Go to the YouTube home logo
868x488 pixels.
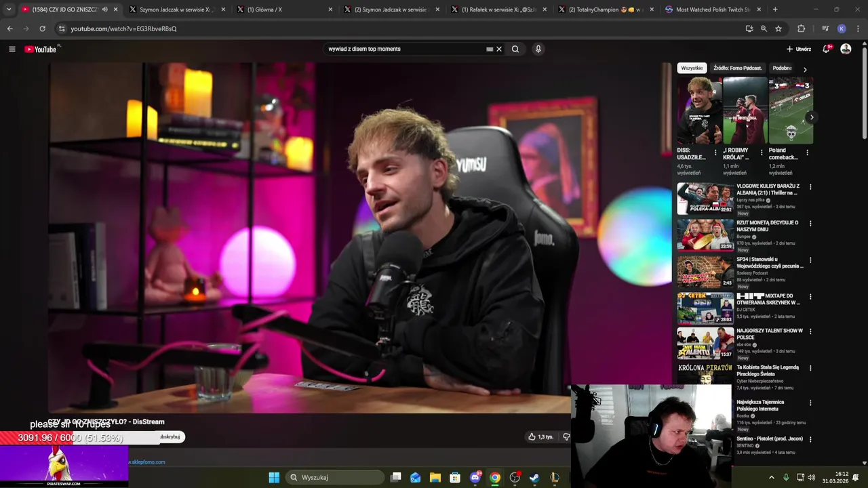pyautogui.click(x=41, y=49)
